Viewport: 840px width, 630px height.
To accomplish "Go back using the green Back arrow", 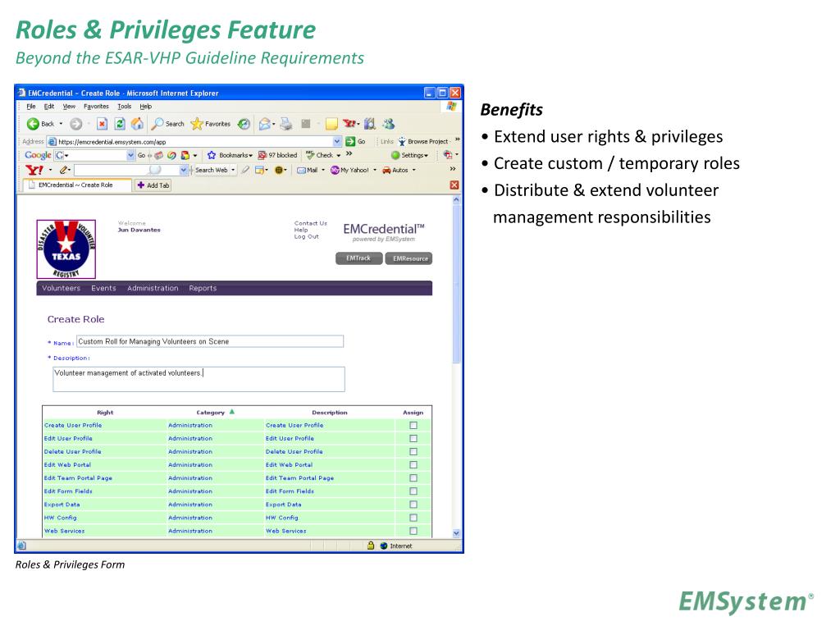I will pos(33,124).
